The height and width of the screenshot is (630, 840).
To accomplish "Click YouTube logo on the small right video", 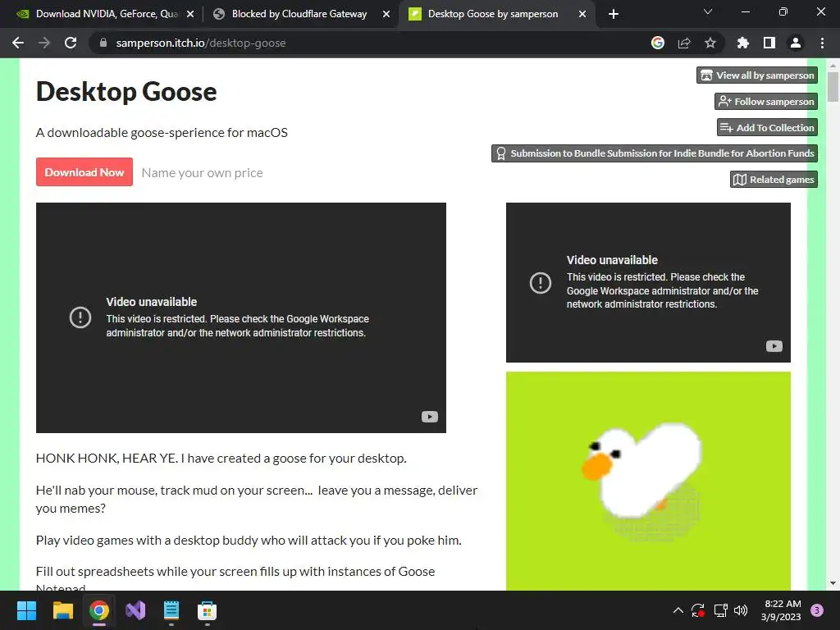I will click(774, 346).
